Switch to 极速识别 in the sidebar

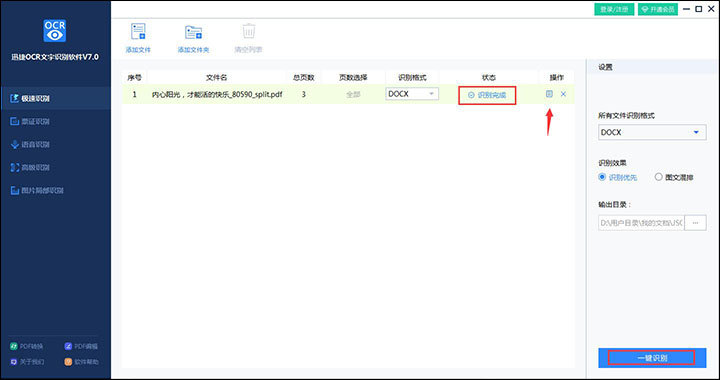coord(56,98)
